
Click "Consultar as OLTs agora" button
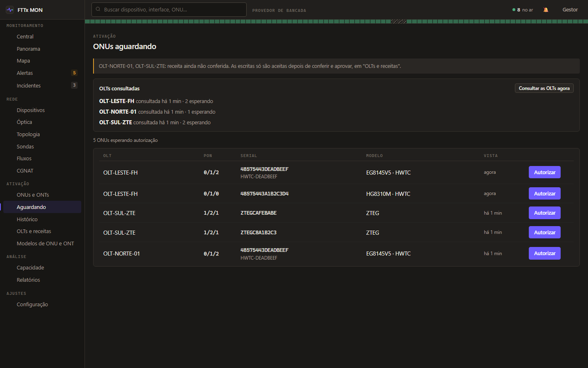click(544, 88)
